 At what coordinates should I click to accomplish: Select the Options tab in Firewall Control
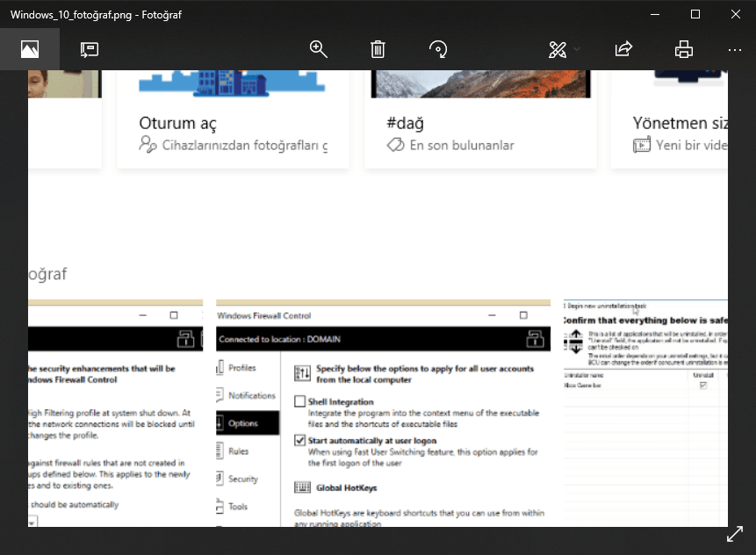click(248, 423)
